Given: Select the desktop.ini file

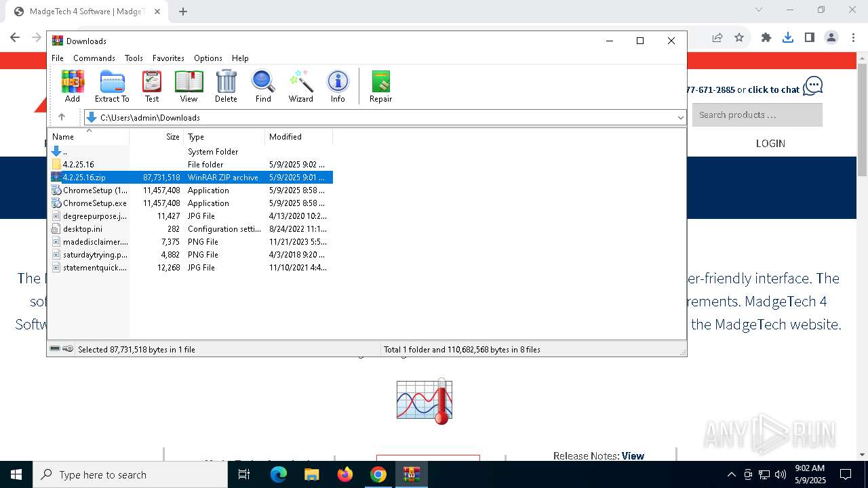Looking at the screenshot, I should (190, 229).
